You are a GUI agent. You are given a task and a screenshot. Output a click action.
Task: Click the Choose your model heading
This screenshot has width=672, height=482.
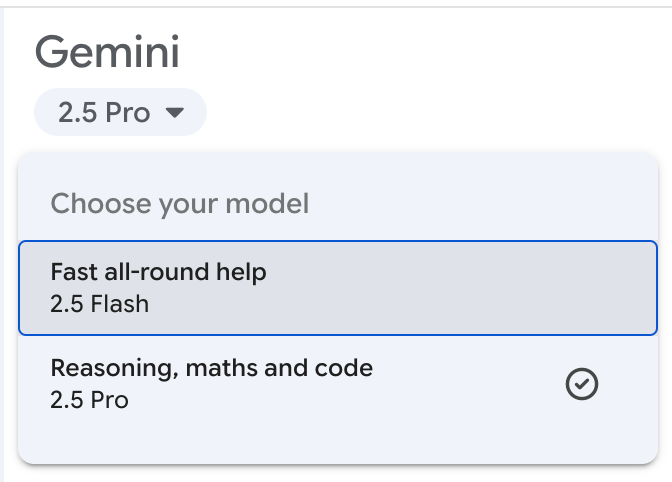click(180, 204)
